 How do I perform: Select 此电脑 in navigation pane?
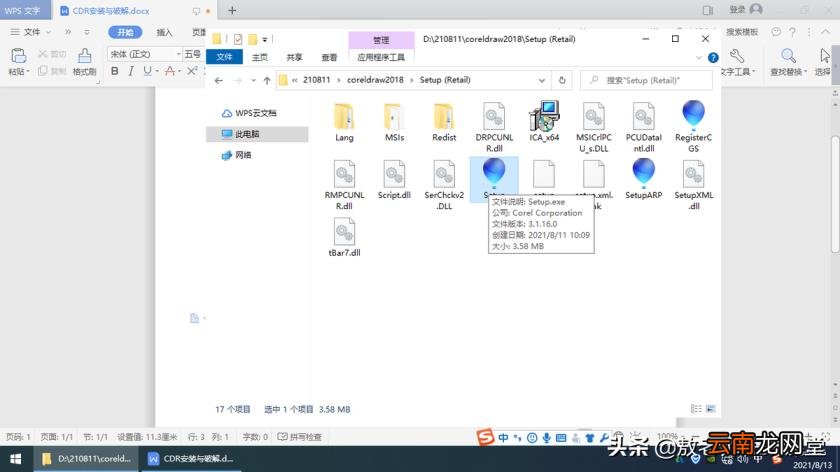pos(257,134)
